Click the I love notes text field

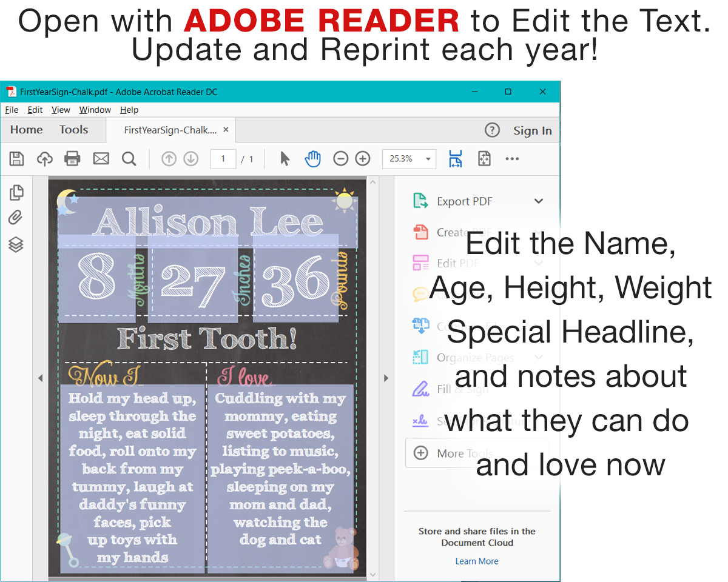coord(280,479)
